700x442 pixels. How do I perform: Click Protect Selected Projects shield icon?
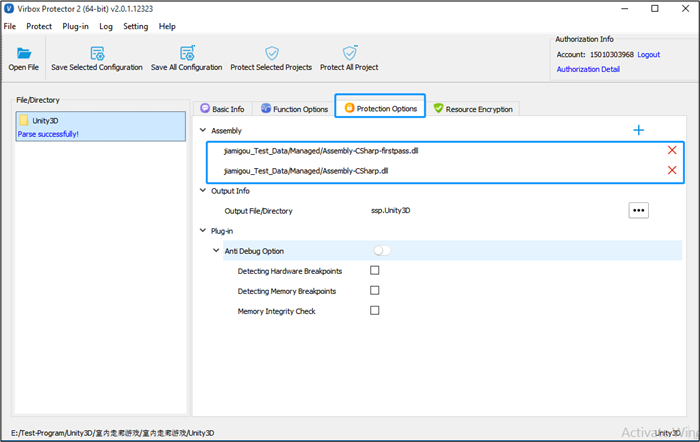pos(271,53)
